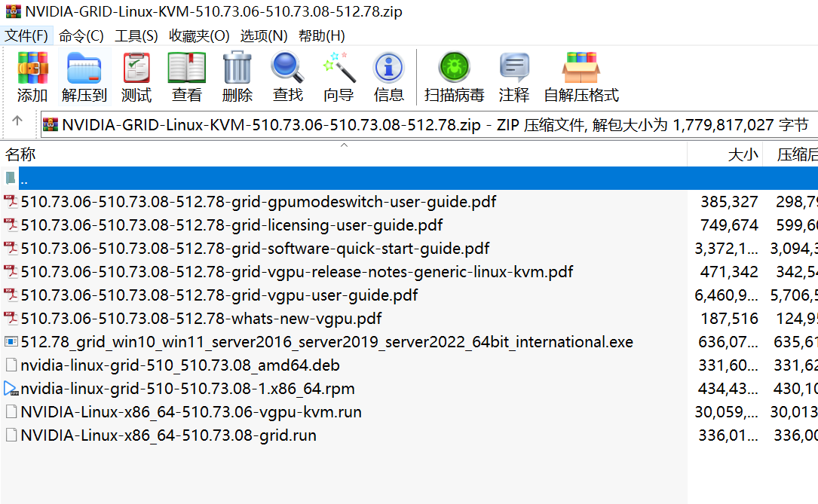This screenshot has height=504, width=818.
Task: Sort files by the 名称 column header
Action: tap(21, 155)
